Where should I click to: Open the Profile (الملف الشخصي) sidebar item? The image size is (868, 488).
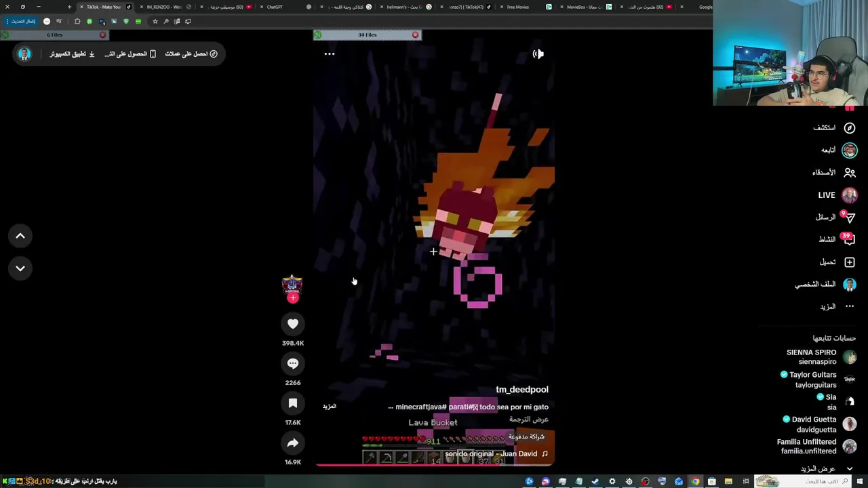click(826, 285)
